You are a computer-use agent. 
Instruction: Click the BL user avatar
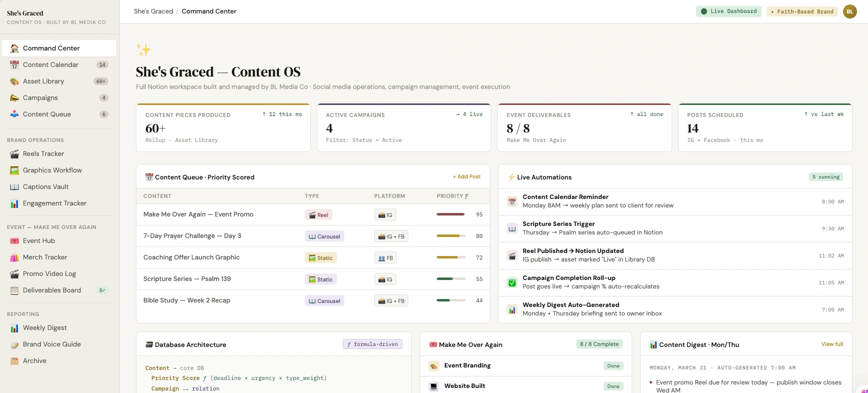coord(850,11)
